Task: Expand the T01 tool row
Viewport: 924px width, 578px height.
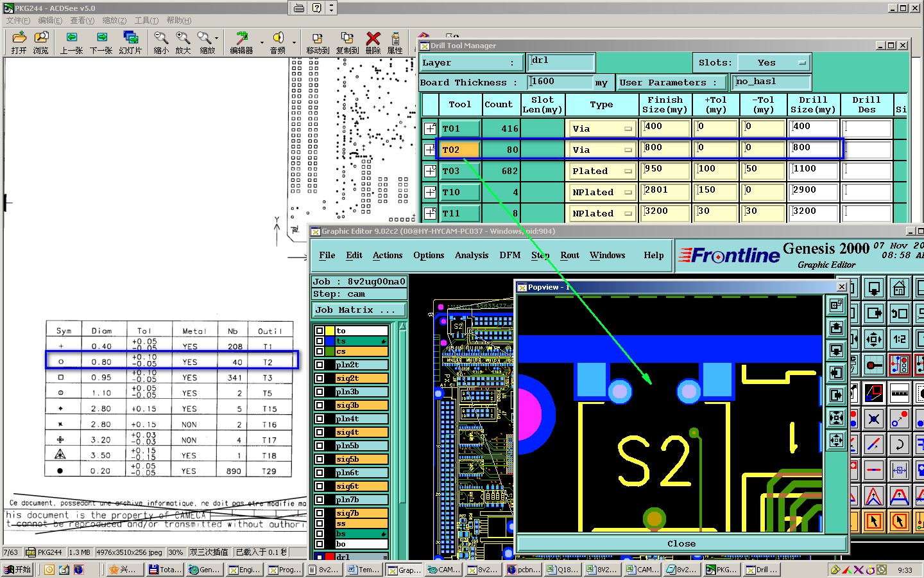Action: click(x=430, y=128)
